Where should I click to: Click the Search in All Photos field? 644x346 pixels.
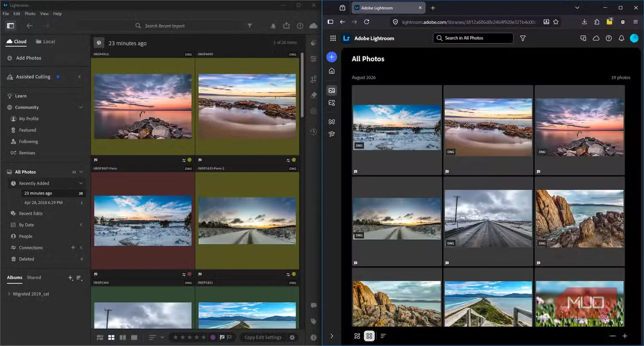[473, 38]
